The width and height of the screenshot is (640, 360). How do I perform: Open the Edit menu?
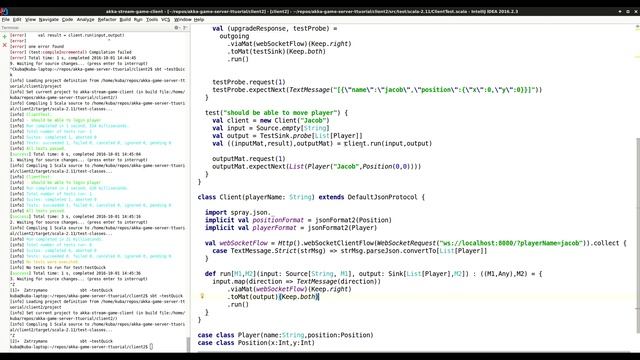coord(17,20)
